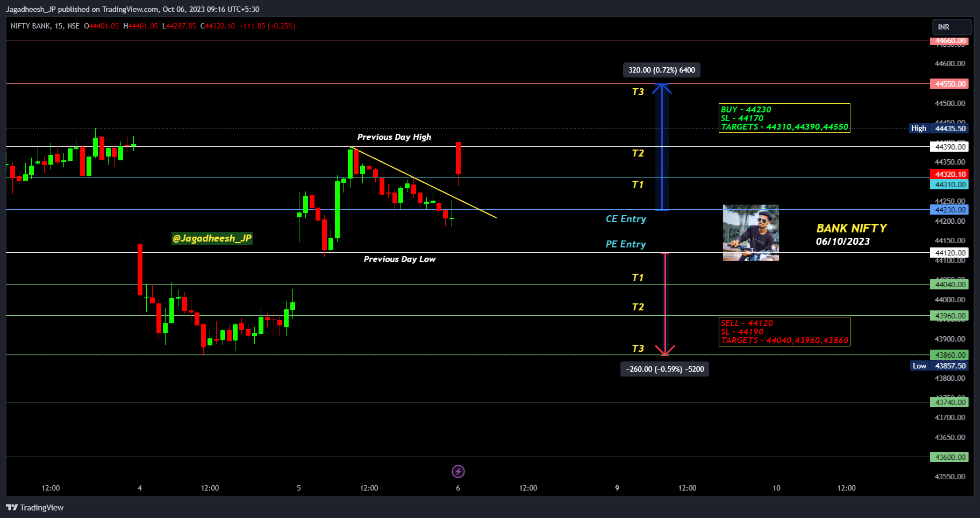Click the low value L44287.85

(x=179, y=26)
